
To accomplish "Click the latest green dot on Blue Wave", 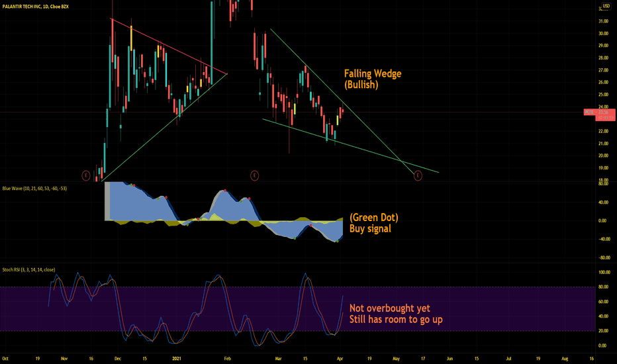I will (x=337, y=241).
